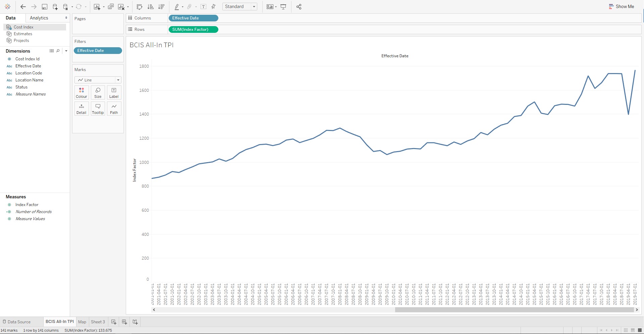Click the Redo forward arrow
Screen dimensions: 644x334
point(34,7)
